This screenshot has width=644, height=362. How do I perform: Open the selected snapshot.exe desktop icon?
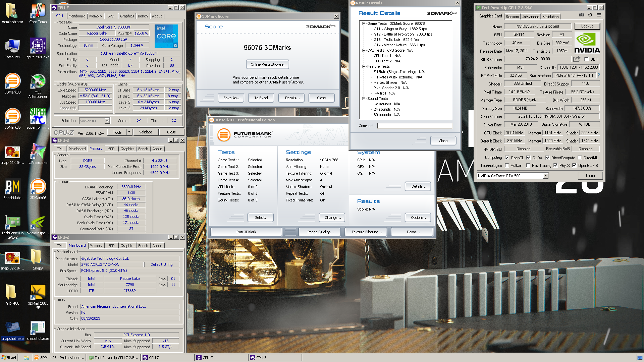click(12, 331)
